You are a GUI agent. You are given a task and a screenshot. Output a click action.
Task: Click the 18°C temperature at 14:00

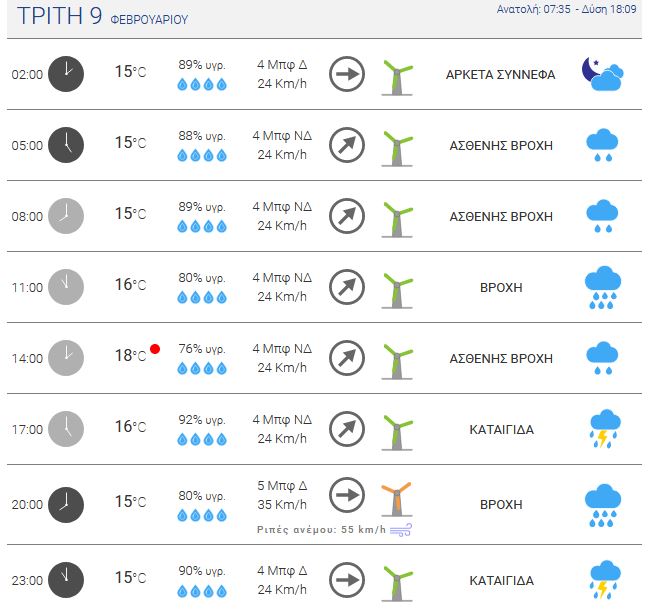(x=131, y=355)
